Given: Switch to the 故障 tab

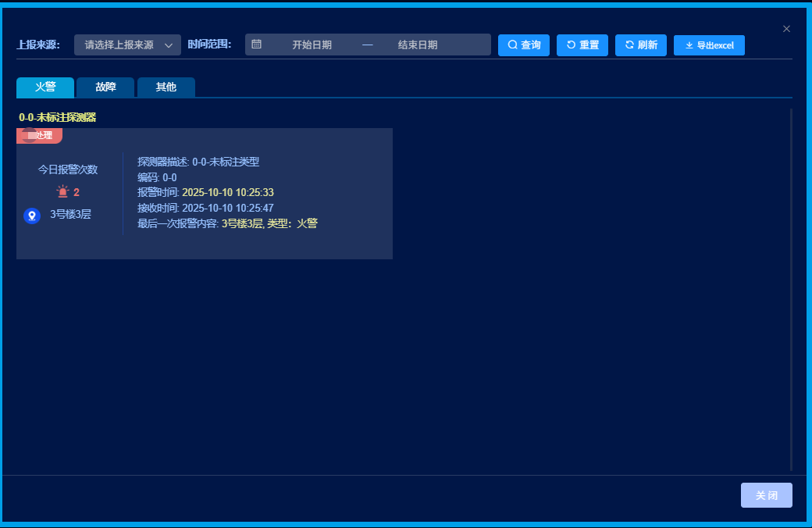Looking at the screenshot, I should (x=105, y=87).
